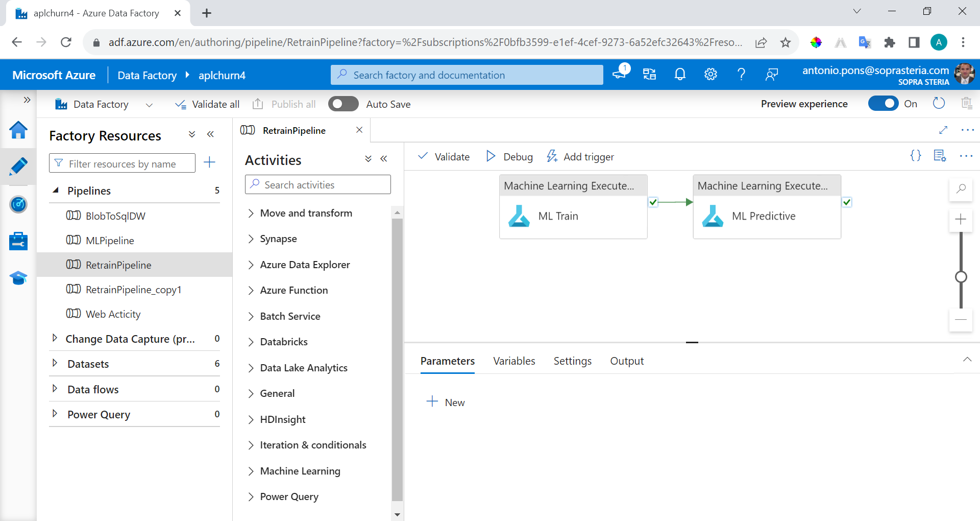Viewport: 980px width, 521px height.
Task: Click the green validation checkmark on ML Train
Action: click(x=653, y=202)
